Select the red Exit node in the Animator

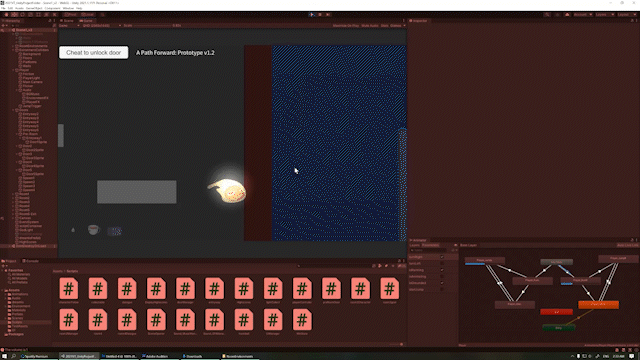(556, 312)
